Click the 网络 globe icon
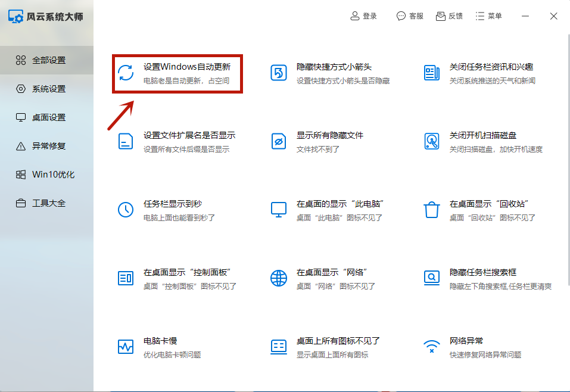Screen dimensions: 570x392 tap(279, 278)
